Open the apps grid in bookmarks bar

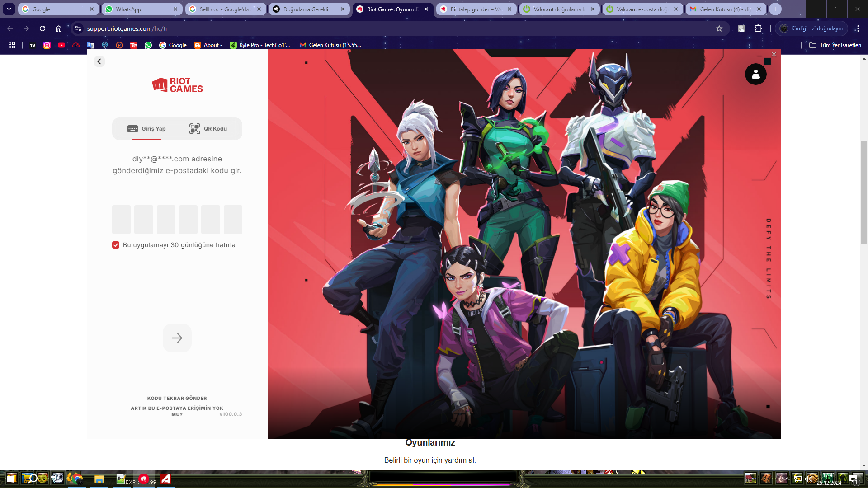coord(12,45)
